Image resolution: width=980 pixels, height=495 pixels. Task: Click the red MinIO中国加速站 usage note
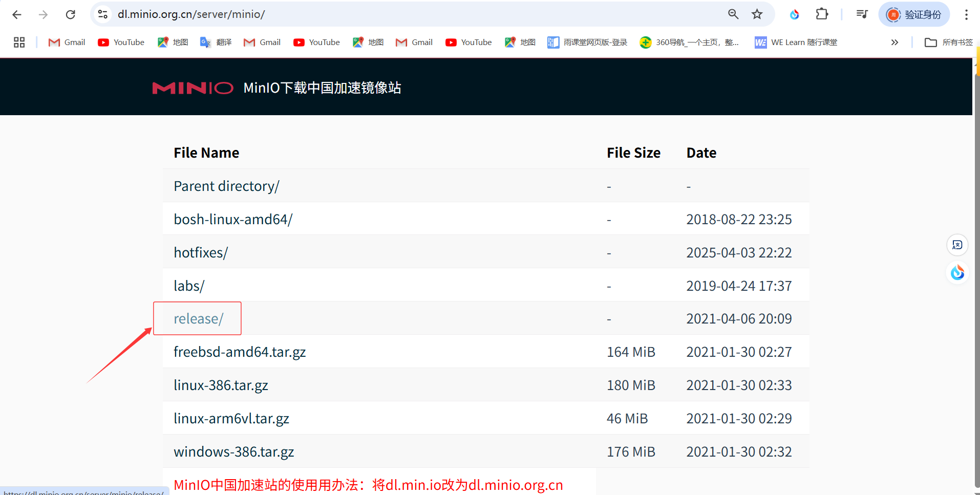click(368, 485)
